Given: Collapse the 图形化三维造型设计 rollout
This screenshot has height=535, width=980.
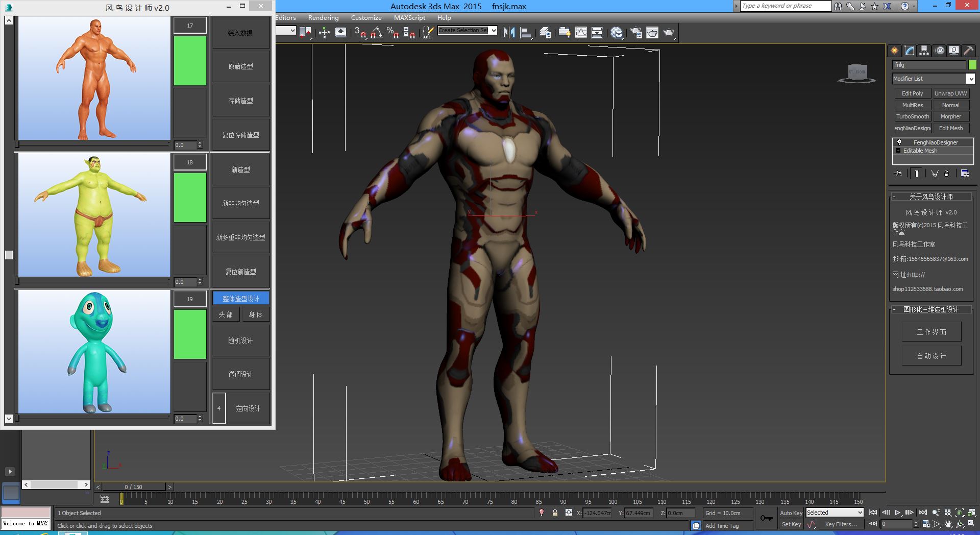Looking at the screenshot, I should click(x=894, y=309).
